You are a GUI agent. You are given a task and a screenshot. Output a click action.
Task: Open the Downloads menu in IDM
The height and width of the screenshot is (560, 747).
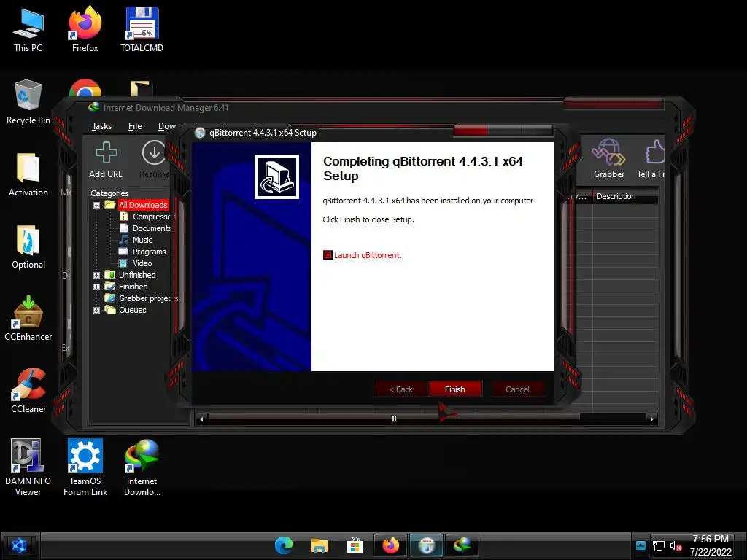tap(166, 126)
